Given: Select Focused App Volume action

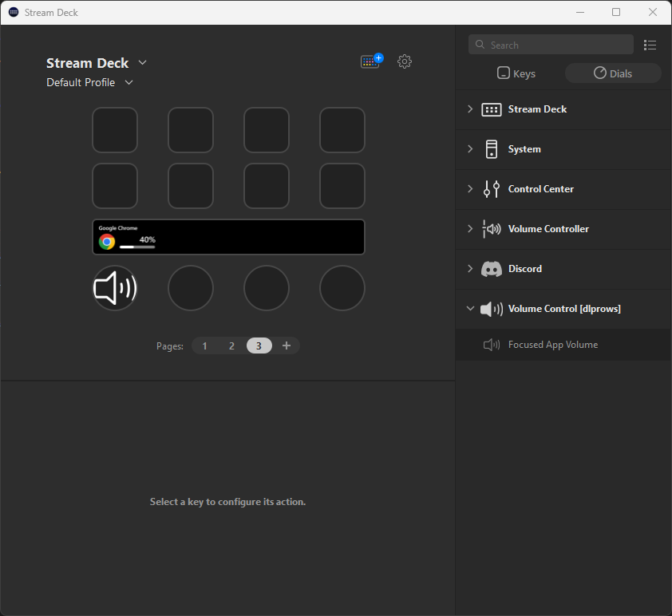Looking at the screenshot, I should coord(563,345).
